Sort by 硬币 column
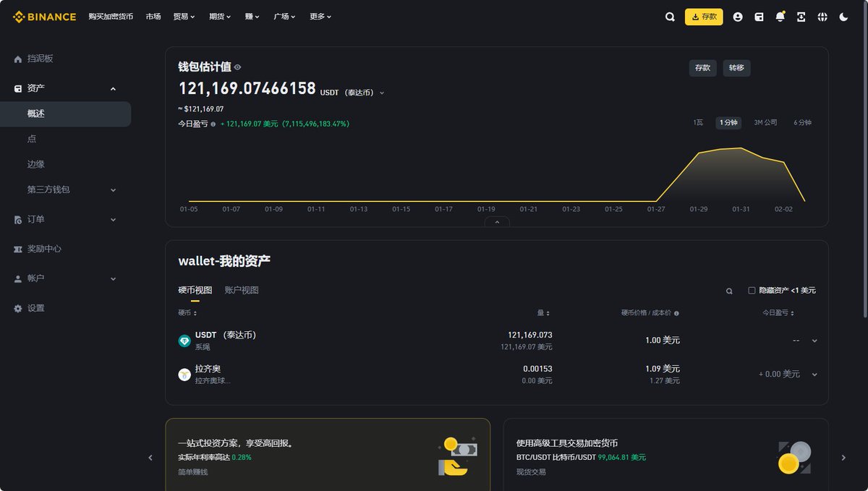 [x=187, y=313]
